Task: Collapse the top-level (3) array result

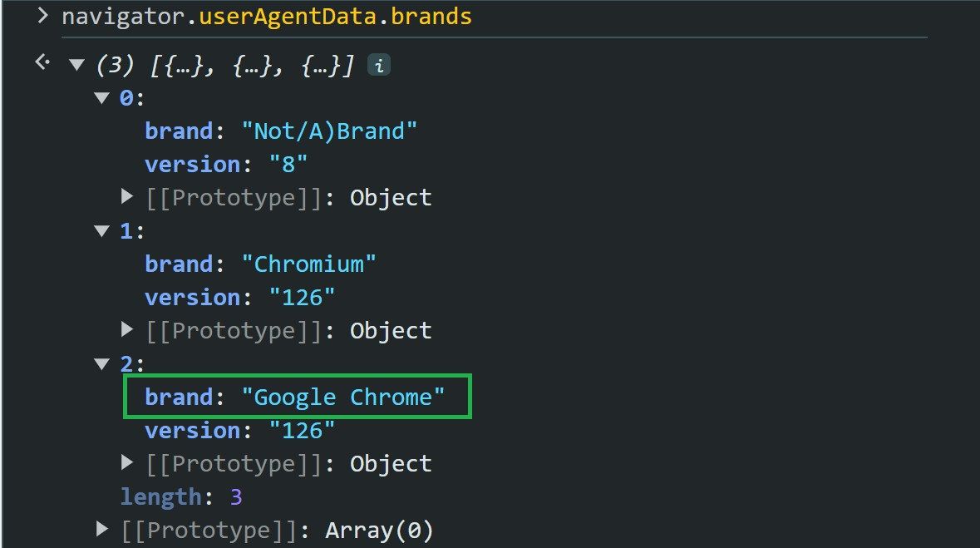Action: pyautogui.click(x=76, y=64)
